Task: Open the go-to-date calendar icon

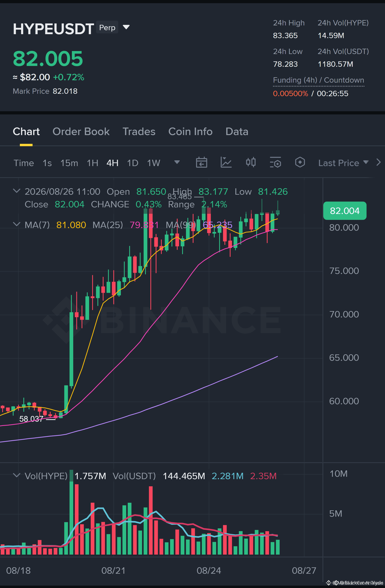Action: coord(201,162)
